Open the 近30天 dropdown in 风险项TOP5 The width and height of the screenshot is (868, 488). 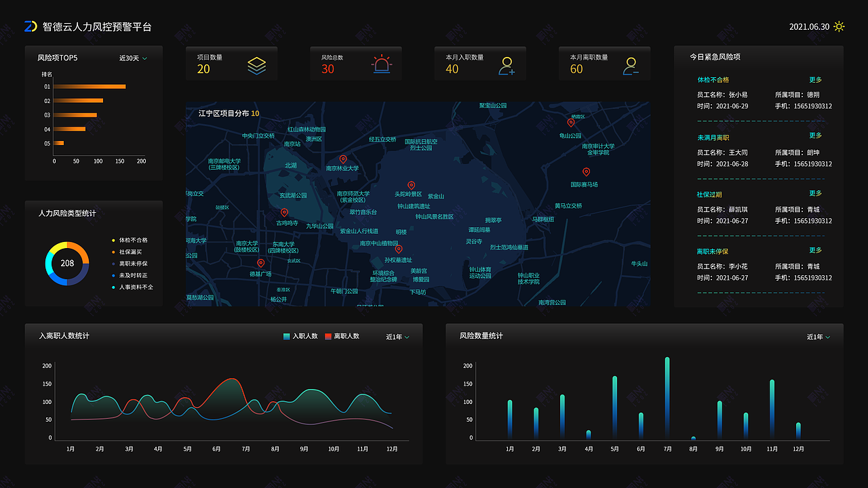click(133, 58)
